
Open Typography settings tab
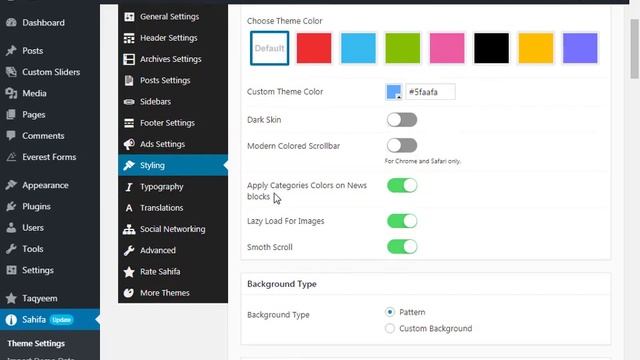tap(173, 187)
